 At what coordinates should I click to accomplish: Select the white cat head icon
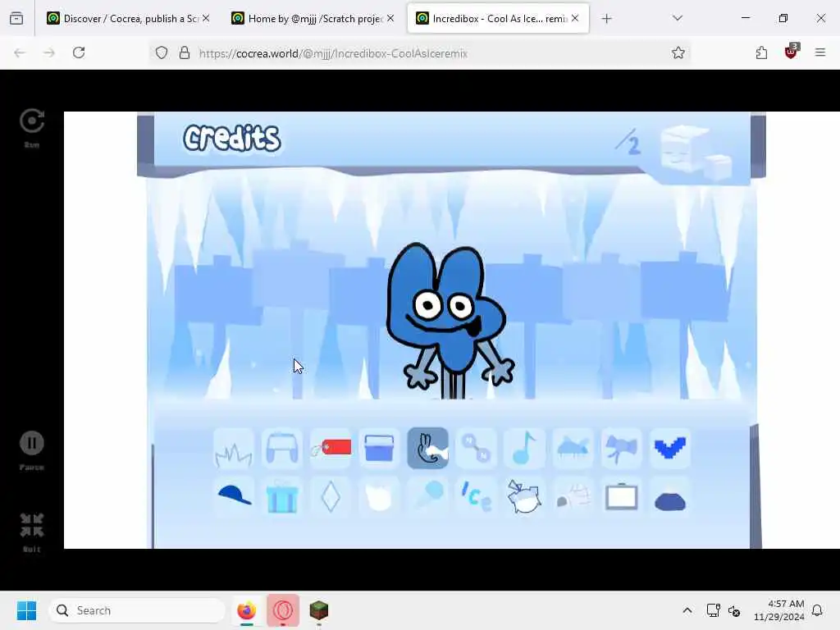click(x=379, y=496)
